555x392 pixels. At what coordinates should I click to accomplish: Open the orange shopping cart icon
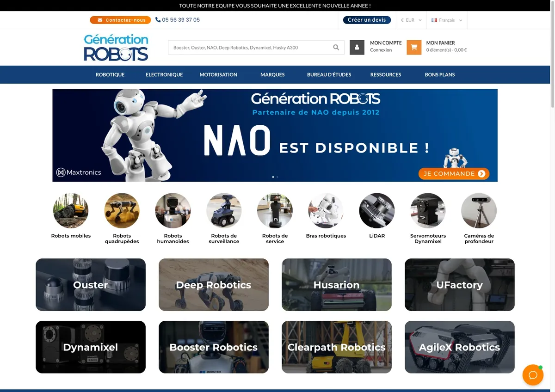tap(414, 47)
